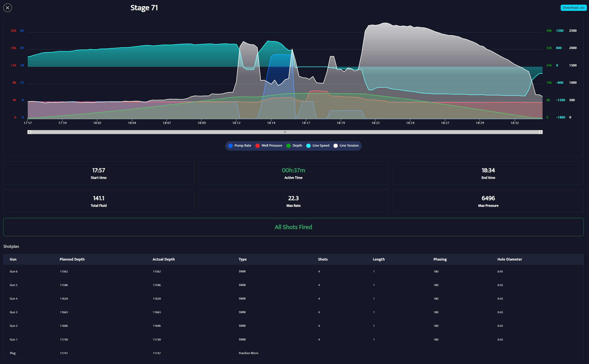Toggle Depth series in legend
The height and width of the screenshot is (364, 589).
(x=294, y=146)
